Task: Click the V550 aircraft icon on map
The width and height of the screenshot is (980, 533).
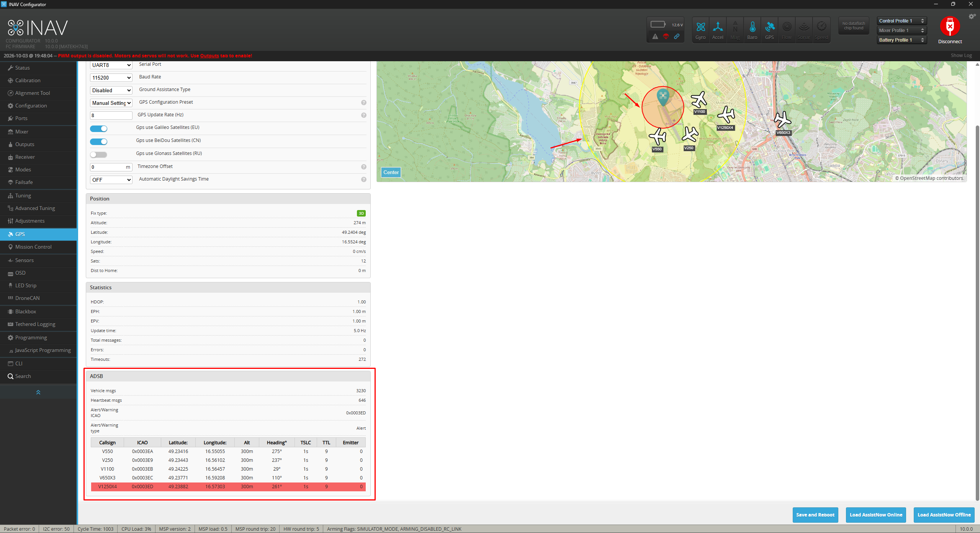Action: point(658,136)
